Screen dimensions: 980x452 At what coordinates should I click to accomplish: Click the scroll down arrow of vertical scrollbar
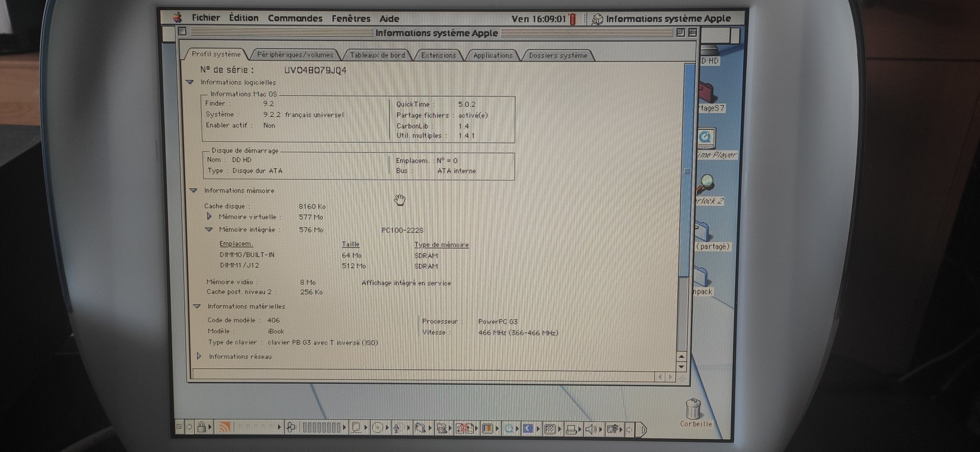coord(681,367)
